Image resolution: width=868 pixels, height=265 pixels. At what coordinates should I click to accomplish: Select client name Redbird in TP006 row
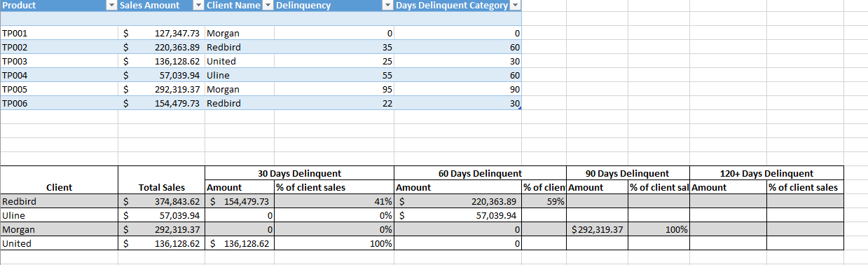(x=239, y=103)
